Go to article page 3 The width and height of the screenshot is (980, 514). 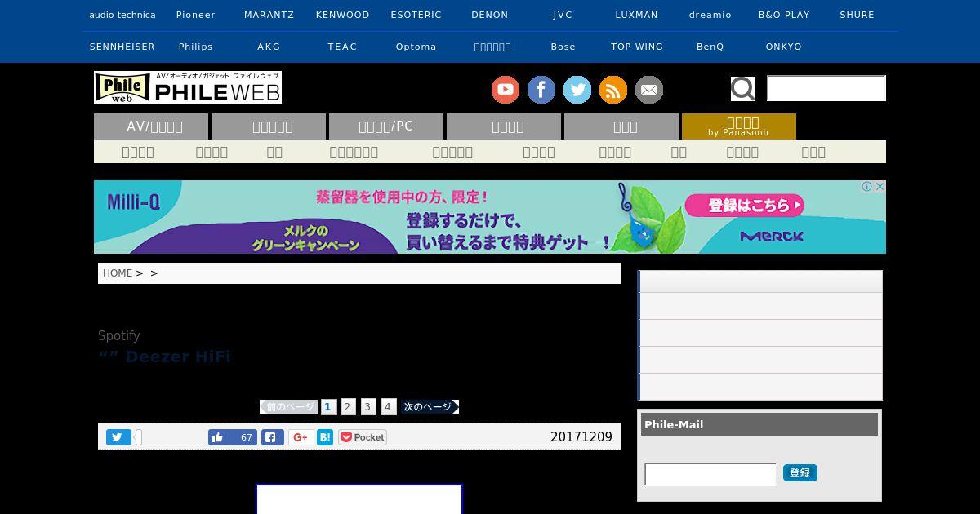(x=368, y=406)
